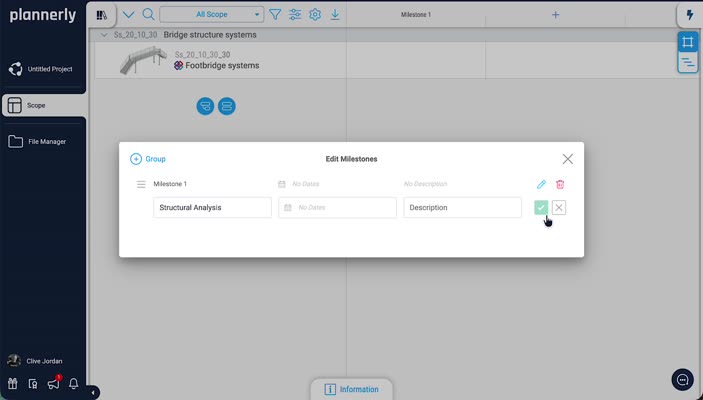The image size is (703, 400).
Task: Select Footbridge systems row text
Action: pyautogui.click(x=222, y=65)
